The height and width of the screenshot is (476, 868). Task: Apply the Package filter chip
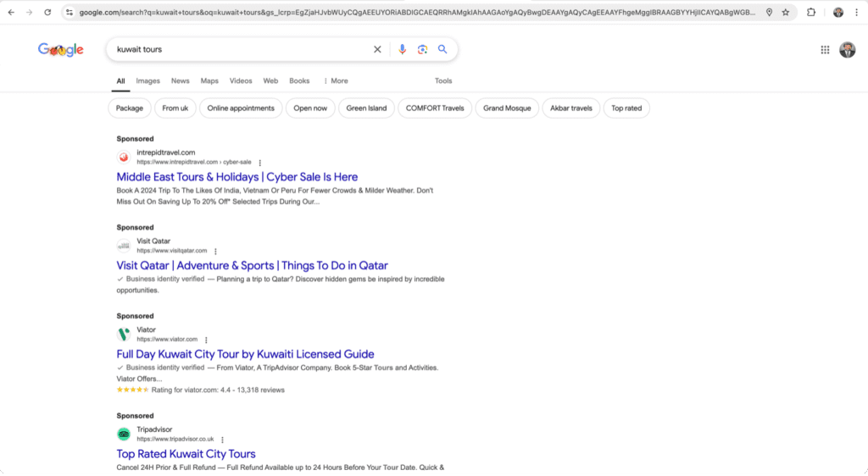[x=129, y=108]
